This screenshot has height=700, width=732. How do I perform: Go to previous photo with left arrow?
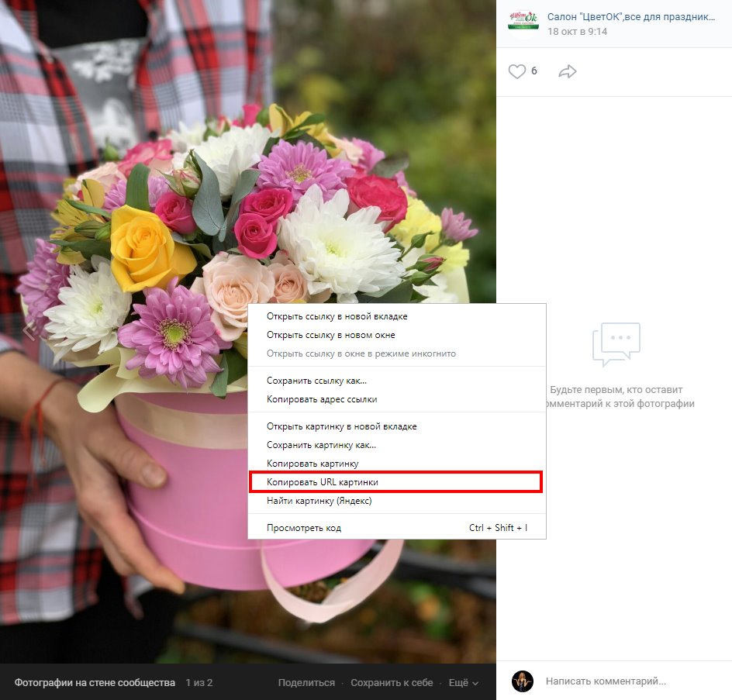pos(29,331)
